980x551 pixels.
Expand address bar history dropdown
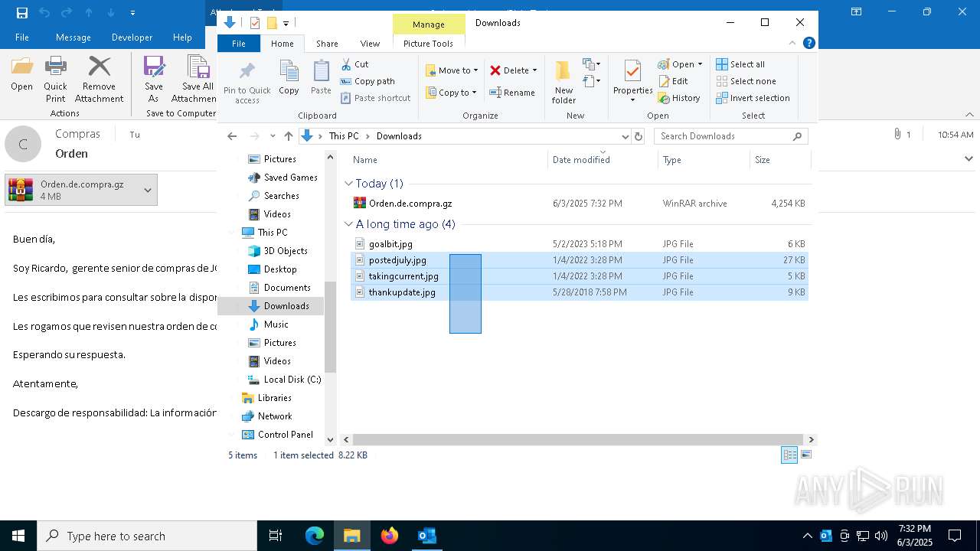tap(625, 136)
